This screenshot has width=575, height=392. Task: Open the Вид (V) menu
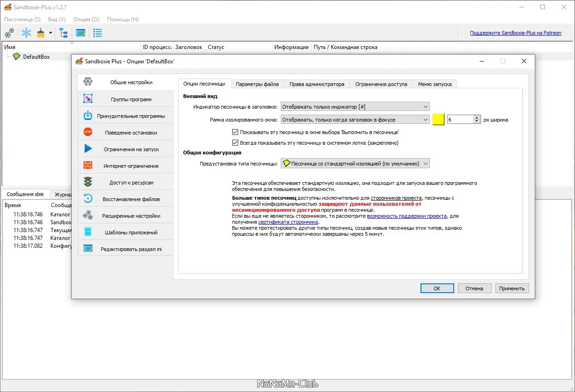[x=57, y=19]
